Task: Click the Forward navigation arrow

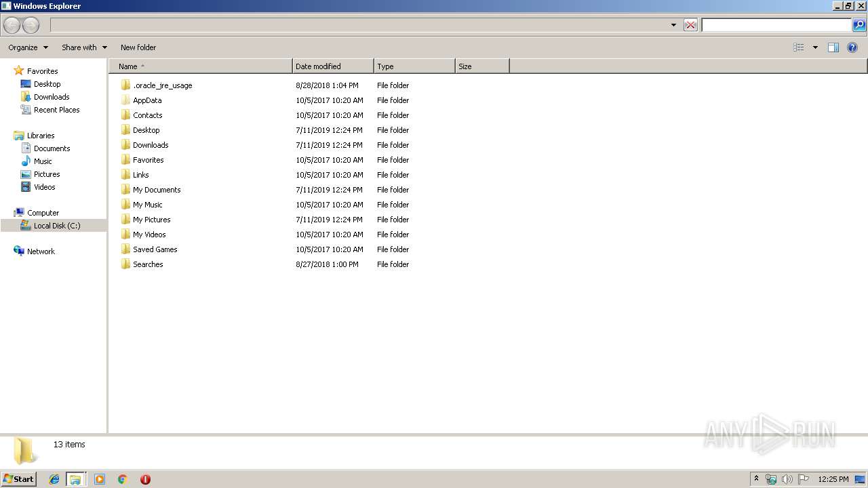Action: (31, 25)
